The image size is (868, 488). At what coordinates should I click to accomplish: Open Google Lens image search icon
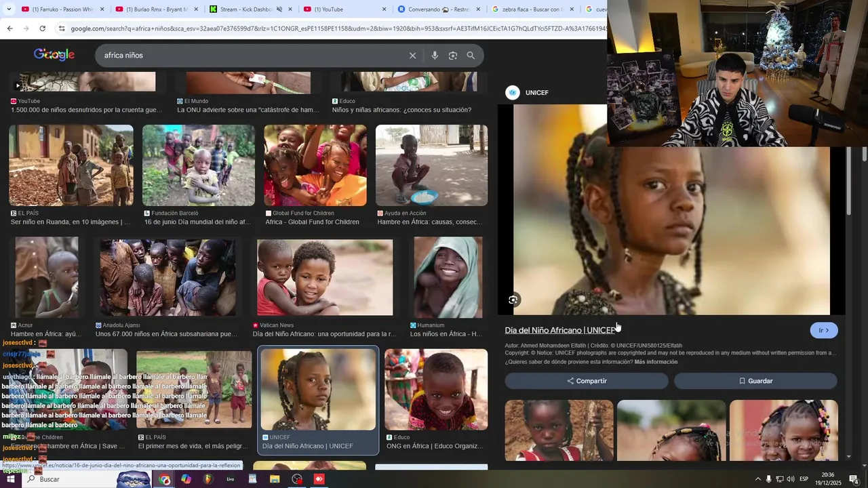[453, 56]
